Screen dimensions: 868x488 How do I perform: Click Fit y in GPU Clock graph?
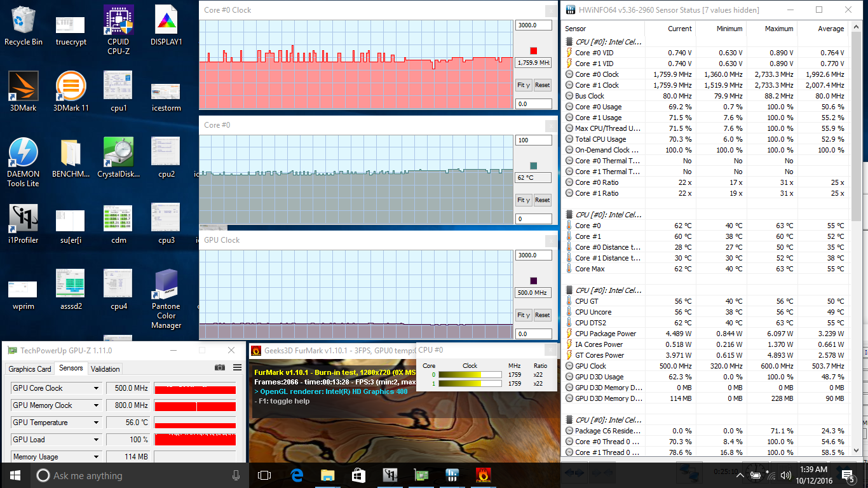[x=524, y=315]
